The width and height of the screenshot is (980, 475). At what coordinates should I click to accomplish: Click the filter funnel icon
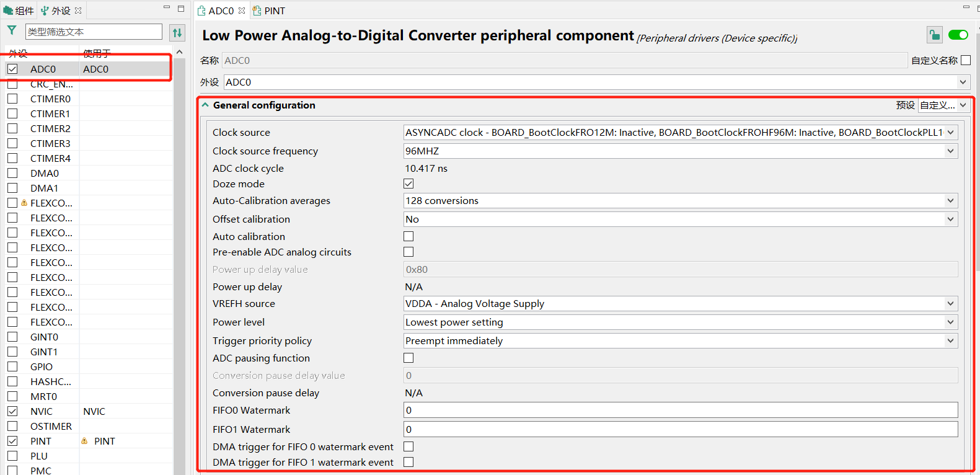pos(12,30)
